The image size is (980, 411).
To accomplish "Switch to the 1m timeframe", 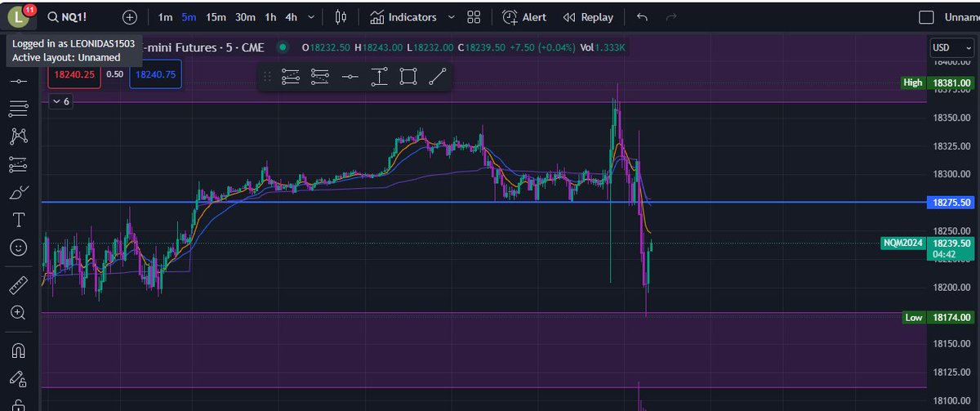I will (165, 17).
